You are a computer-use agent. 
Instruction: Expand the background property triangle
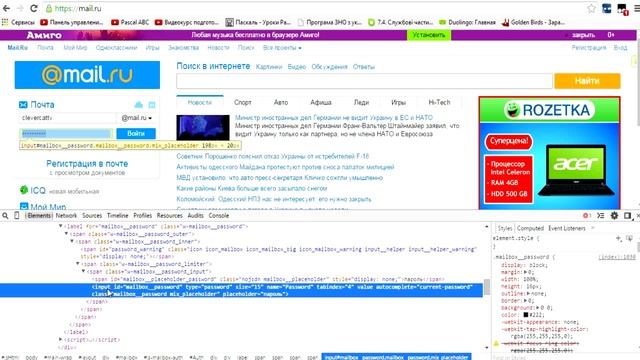[538, 307]
